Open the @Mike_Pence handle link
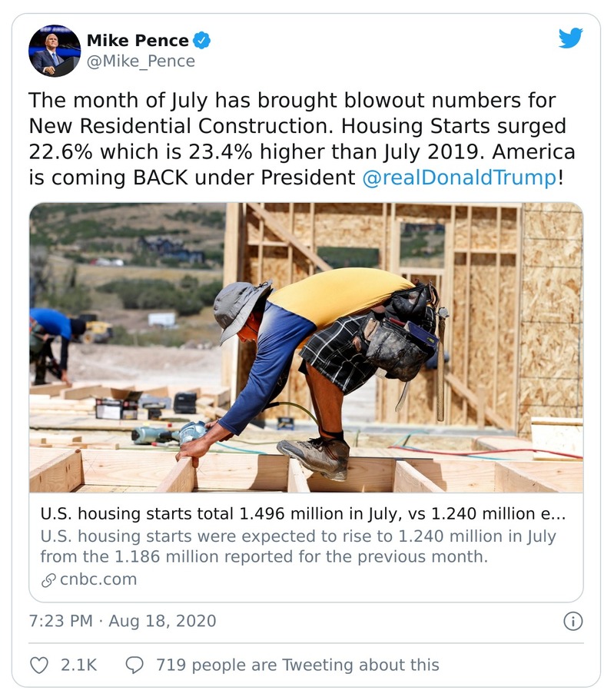 [141, 61]
